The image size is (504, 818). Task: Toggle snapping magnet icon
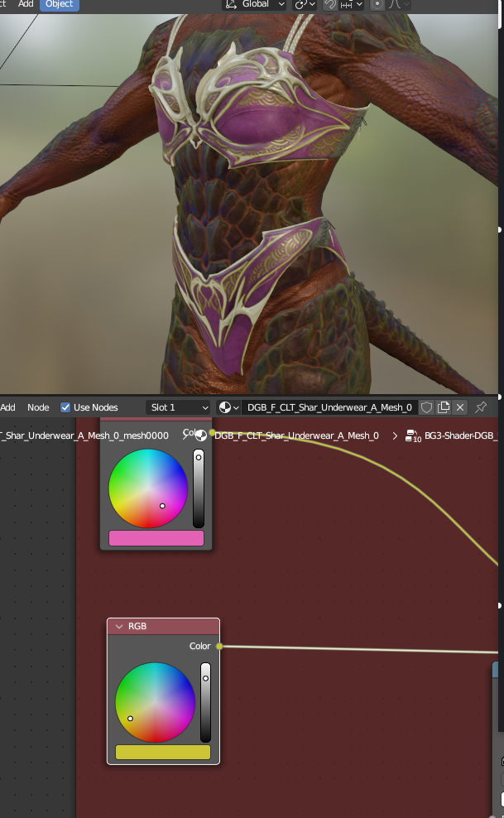click(x=329, y=4)
